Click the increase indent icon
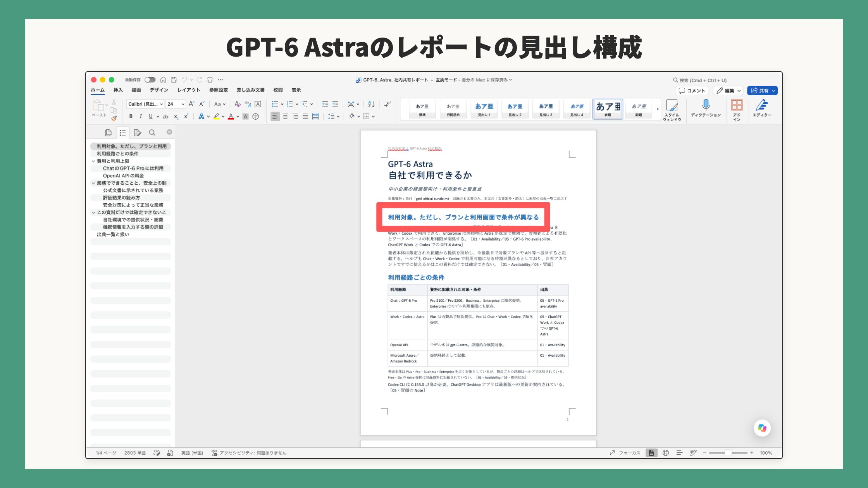868x488 pixels. coord(335,104)
